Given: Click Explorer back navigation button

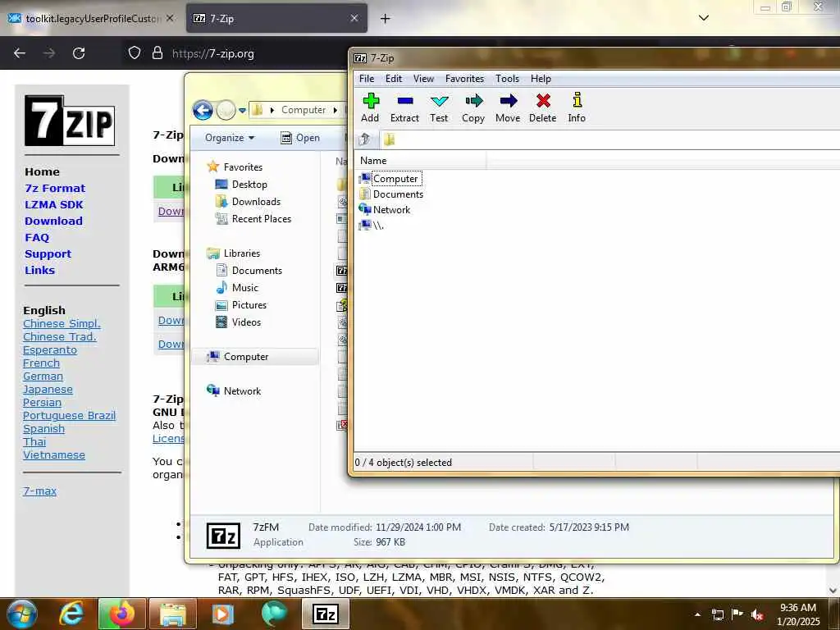Looking at the screenshot, I should tap(203, 110).
